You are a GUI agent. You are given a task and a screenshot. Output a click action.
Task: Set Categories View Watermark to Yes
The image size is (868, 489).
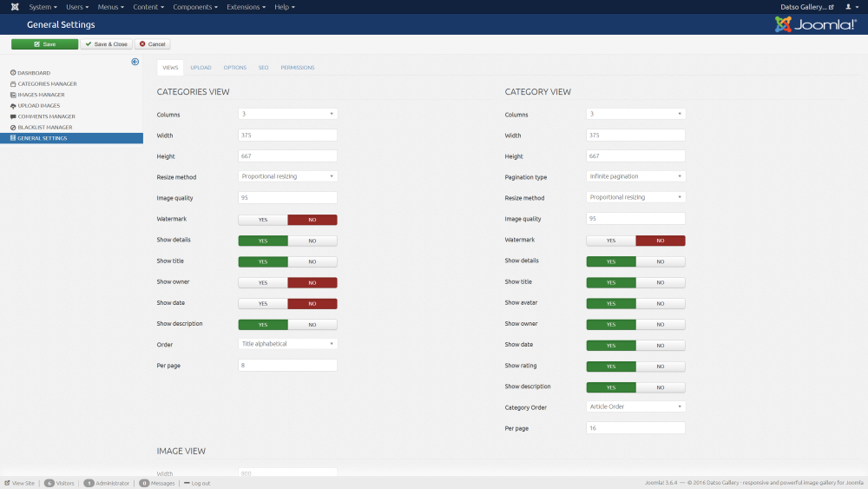coord(263,220)
